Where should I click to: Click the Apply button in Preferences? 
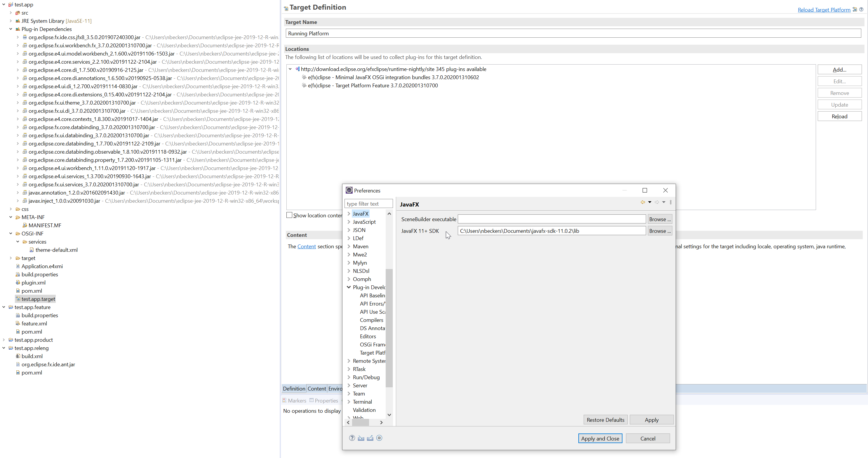(x=651, y=419)
